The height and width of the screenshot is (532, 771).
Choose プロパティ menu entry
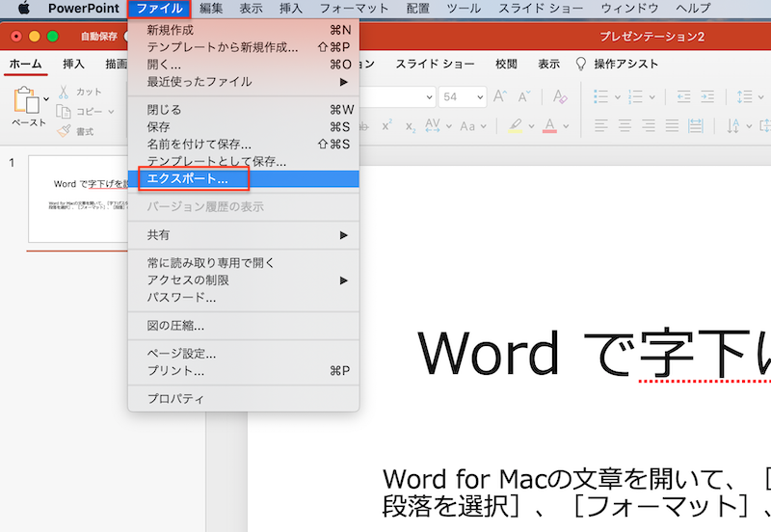tap(244, 399)
